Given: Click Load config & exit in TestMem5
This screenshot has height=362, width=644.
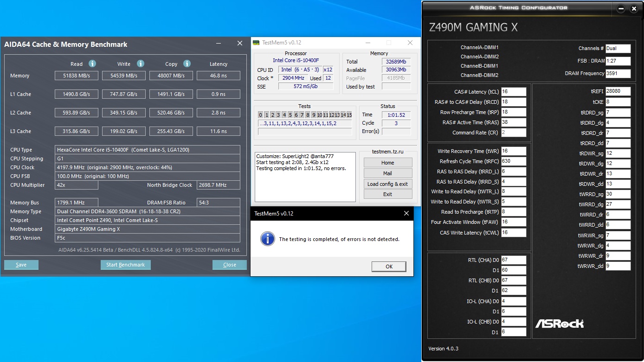Looking at the screenshot, I should [x=388, y=184].
